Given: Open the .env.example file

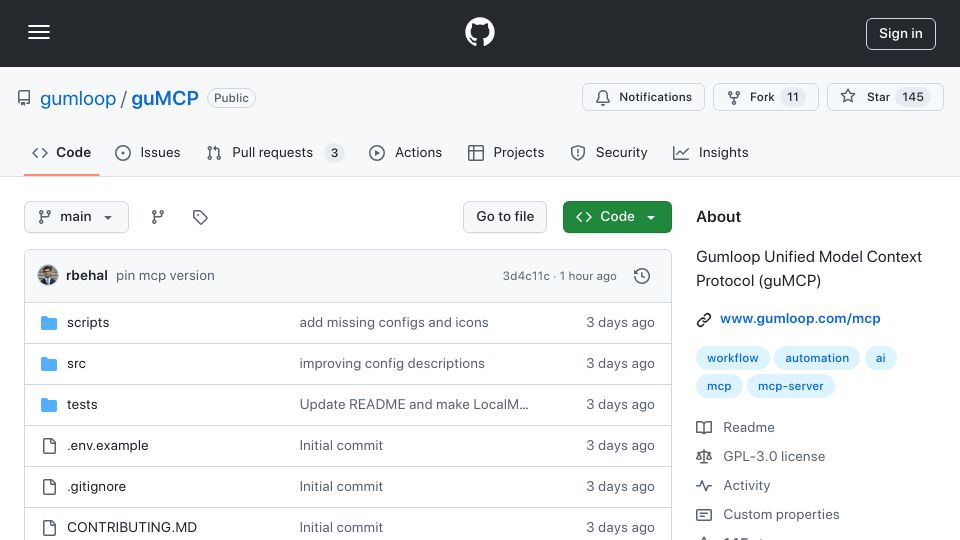Looking at the screenshot, I should point(108,446).
